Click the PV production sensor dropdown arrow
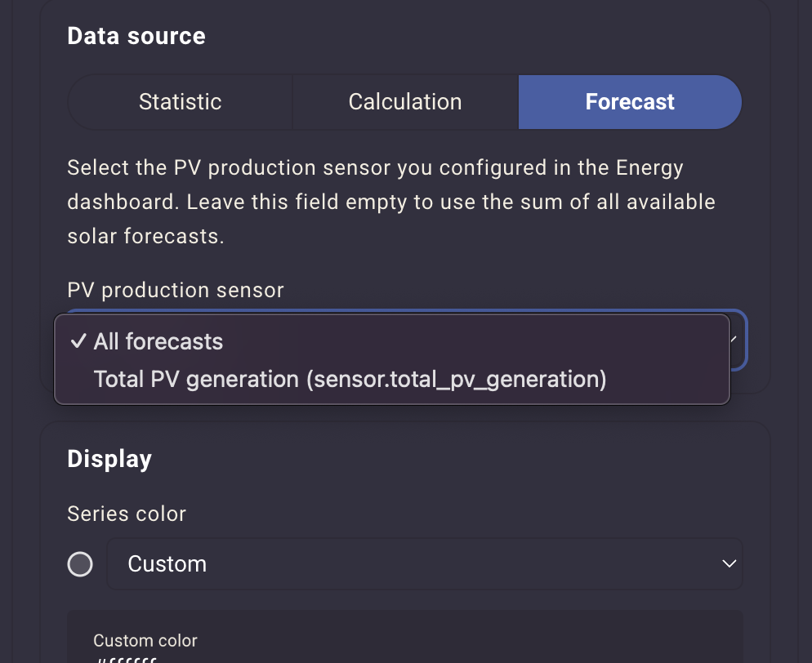Viewport: 812px width, 663px height. tap(735, 339)
